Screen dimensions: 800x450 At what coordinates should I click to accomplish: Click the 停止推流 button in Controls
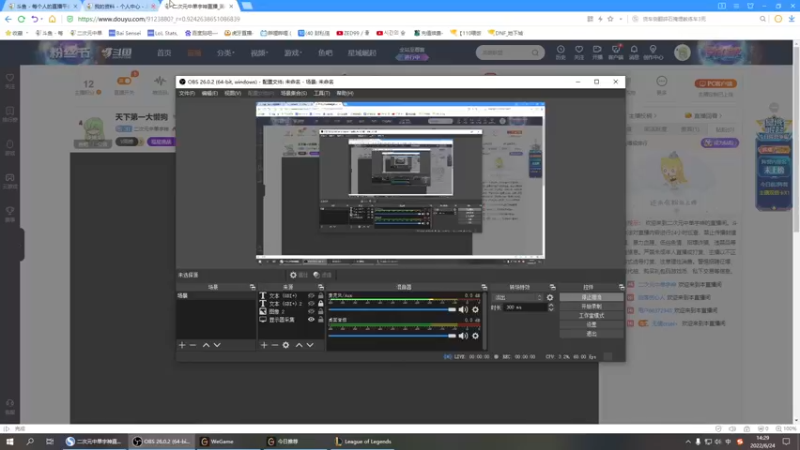click(x=591, y=297)
